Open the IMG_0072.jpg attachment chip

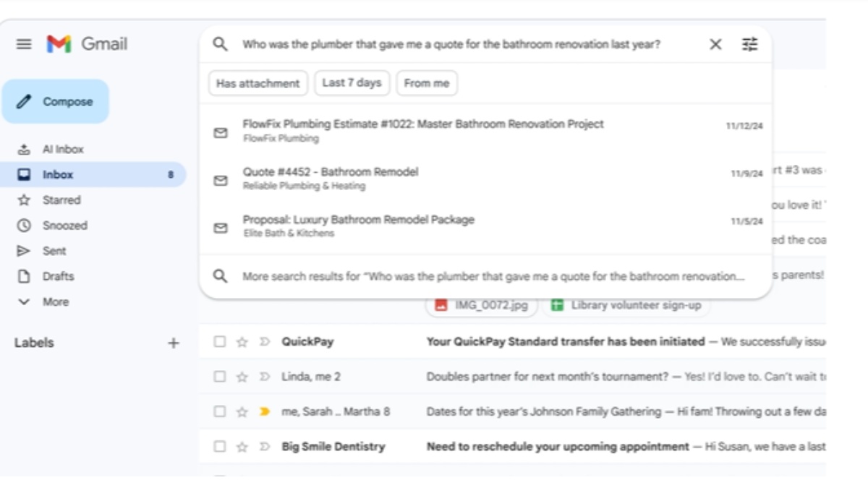[482, 305]
